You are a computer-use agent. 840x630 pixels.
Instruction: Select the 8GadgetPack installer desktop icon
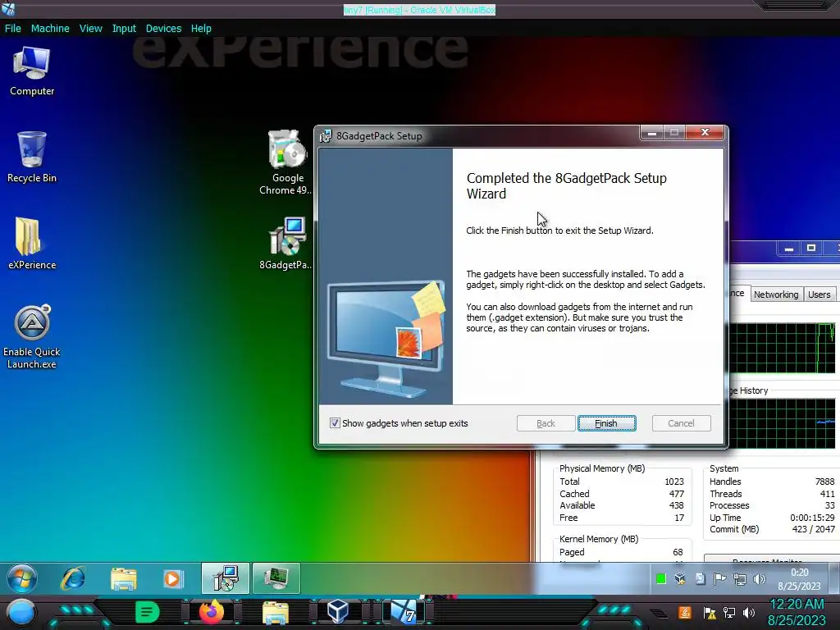coord(287,244)
